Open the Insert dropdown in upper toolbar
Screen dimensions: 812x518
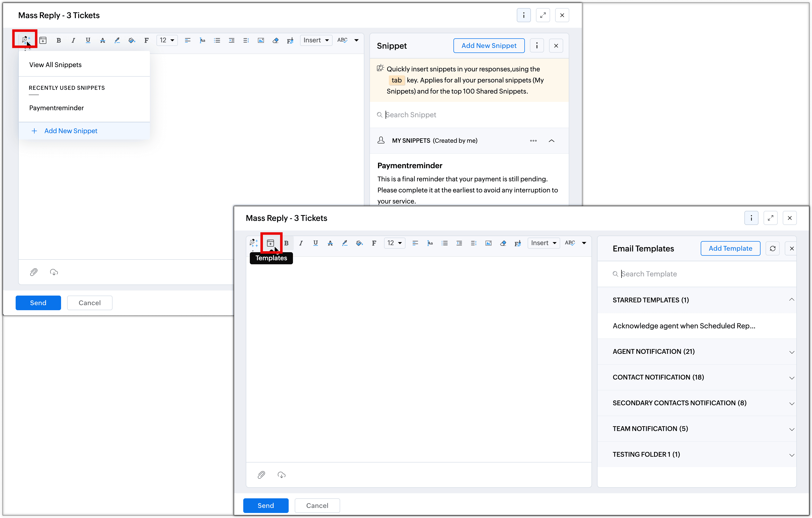[316, 40]
